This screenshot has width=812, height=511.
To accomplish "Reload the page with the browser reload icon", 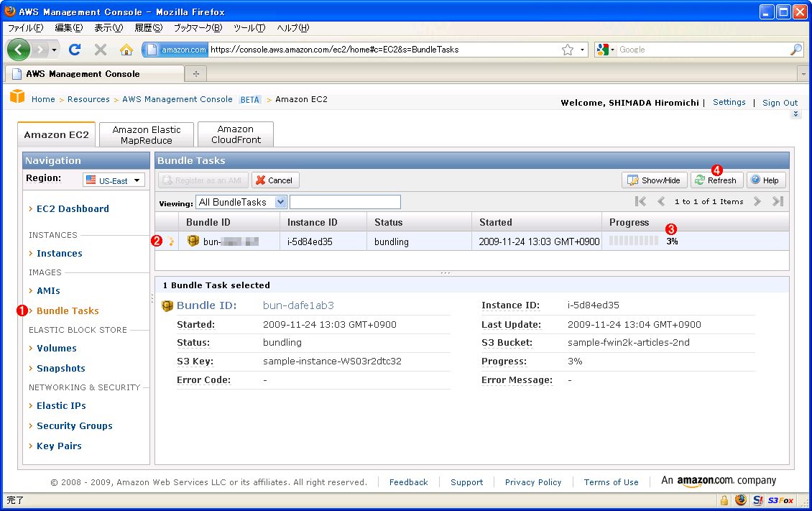I will click(75, 50).
